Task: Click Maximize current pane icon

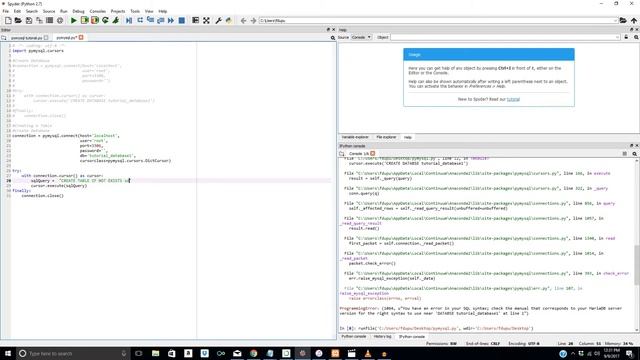Action: (x=196, y=20)
